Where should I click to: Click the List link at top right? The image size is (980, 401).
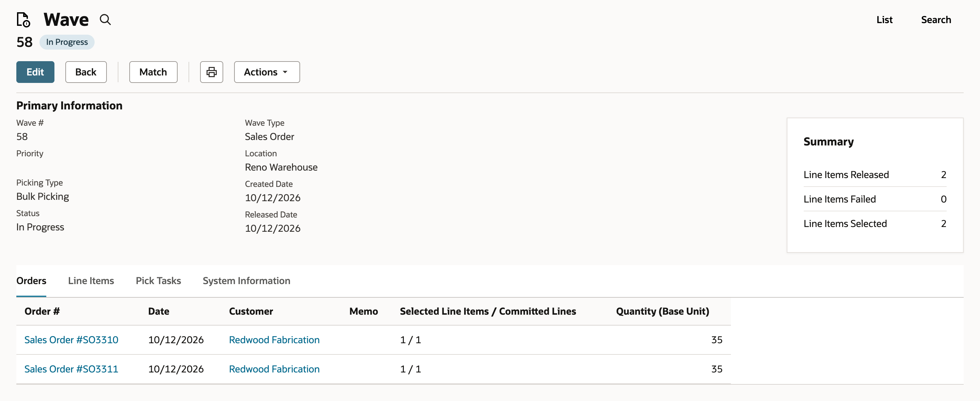coord(884,20)
